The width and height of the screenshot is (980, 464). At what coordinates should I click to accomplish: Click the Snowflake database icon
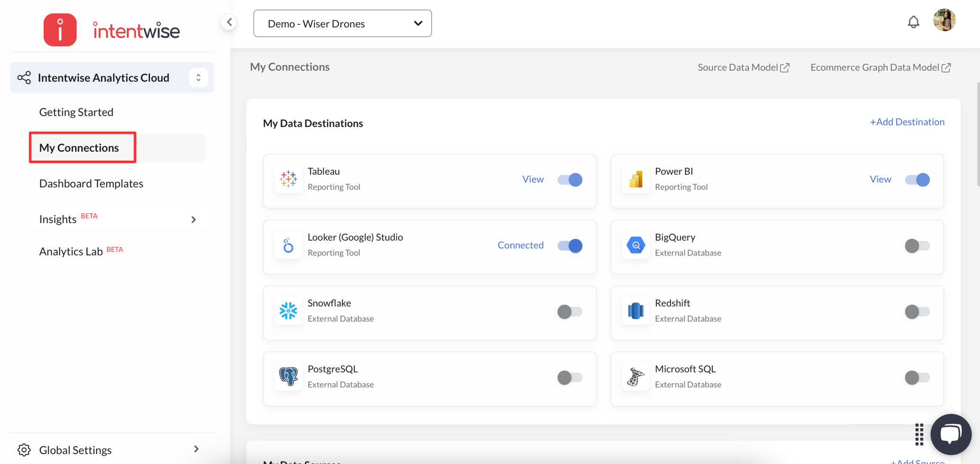[x=288, y=311]
